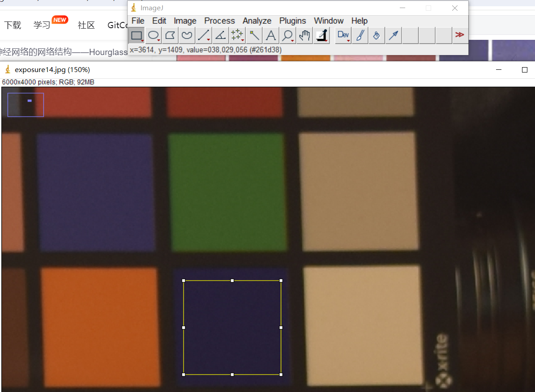Choose the Polygon selection tool
535x392 pixels.
(170, 35)
